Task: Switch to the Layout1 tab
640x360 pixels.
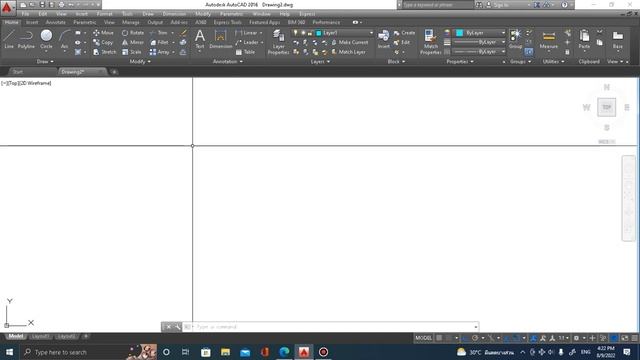Action: (x=40, y=336)
